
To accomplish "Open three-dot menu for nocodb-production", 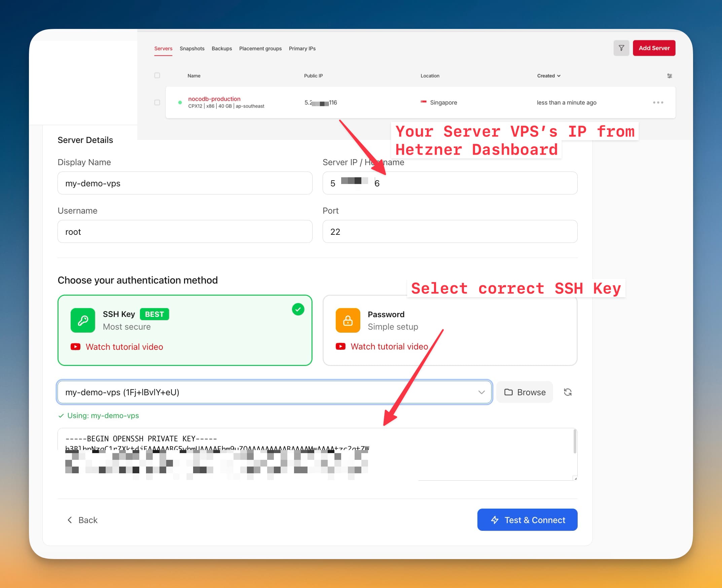I will coord(658,102).
